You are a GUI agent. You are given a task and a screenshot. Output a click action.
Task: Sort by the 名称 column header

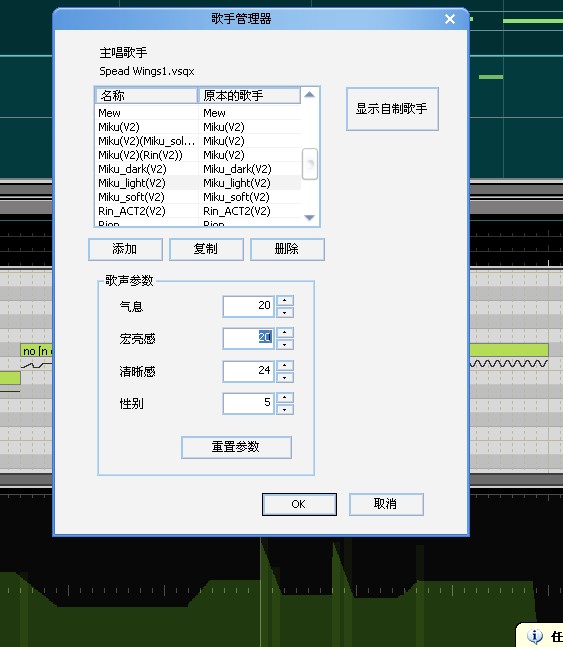[x=146, y=95]
